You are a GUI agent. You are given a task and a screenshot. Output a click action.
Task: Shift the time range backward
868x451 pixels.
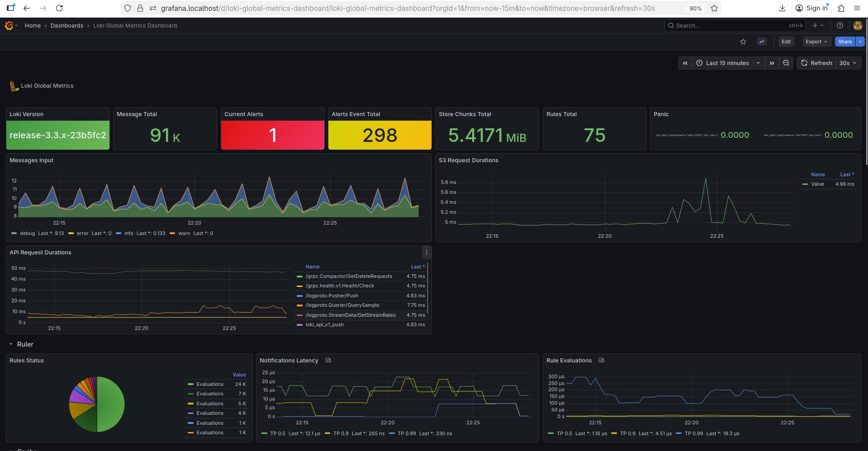click(x=685, y=63)
